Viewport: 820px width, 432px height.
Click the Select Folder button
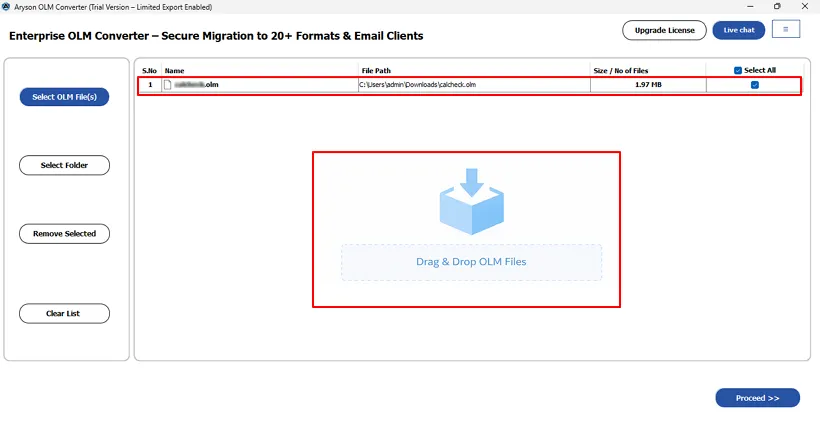(x=64, y=165)
